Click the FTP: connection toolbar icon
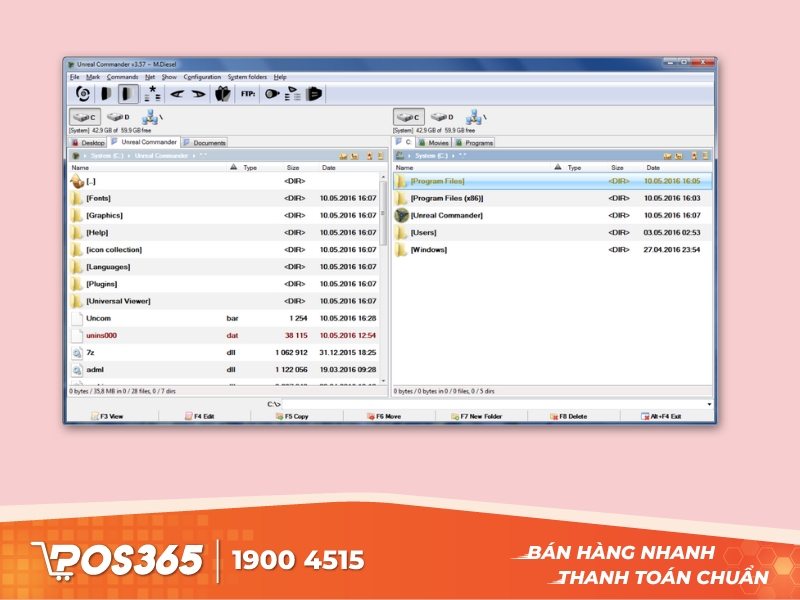The width and height of the screenshot is (800, 600). point(247,94)
